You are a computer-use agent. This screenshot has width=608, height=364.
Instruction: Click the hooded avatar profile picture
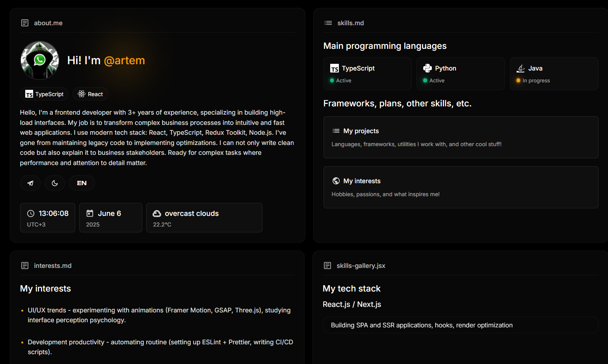40,60
